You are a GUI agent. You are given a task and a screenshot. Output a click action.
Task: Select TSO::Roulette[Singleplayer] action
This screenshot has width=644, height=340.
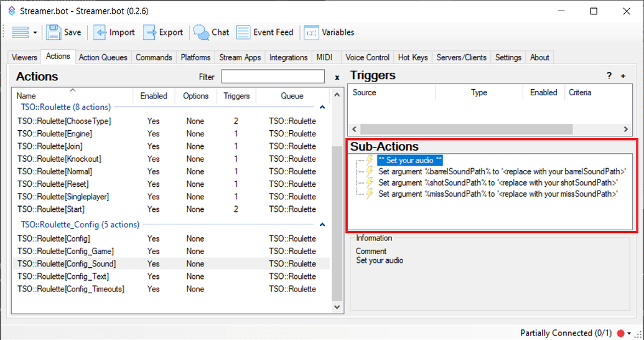(x=171, y=197)
